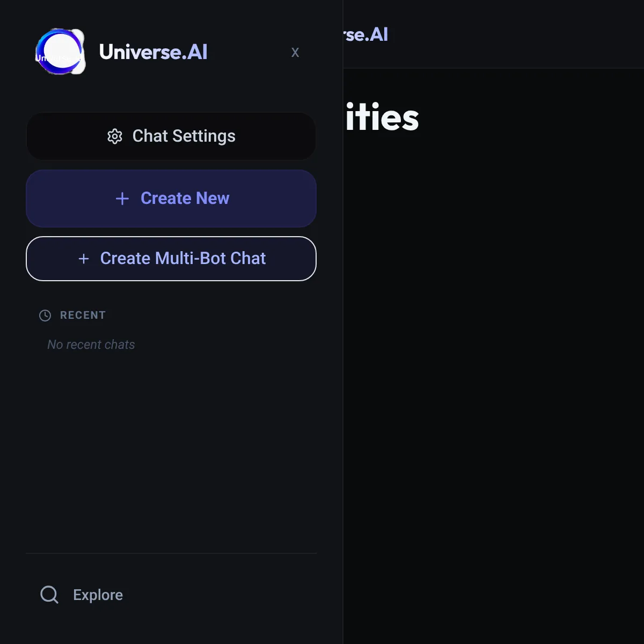Click the divider area above Explore
This screenshot has height=644, width=644.
(171, 553)
